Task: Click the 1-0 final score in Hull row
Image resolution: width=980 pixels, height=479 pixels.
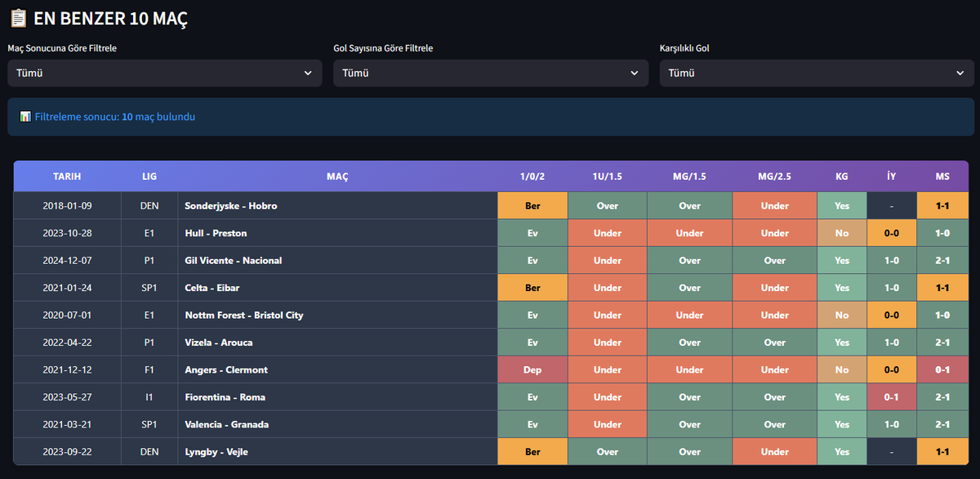Action: coord(942,233)
